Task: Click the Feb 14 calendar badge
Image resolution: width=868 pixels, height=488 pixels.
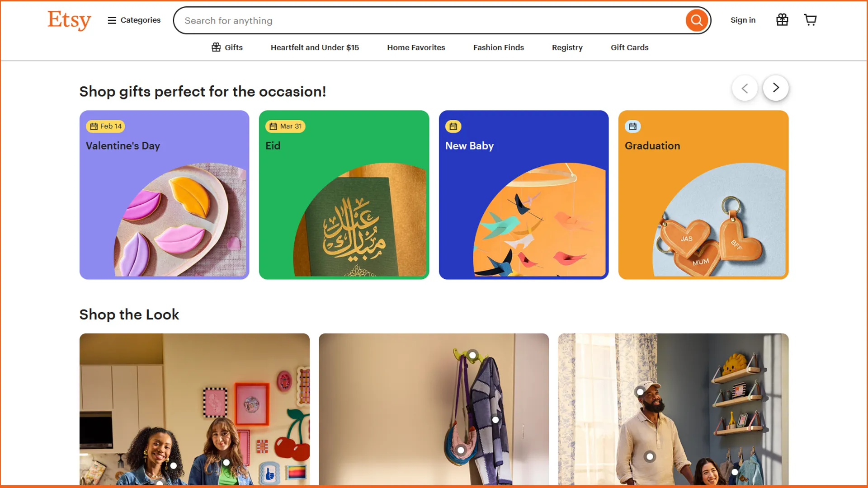Action: (x=106, y=127)
